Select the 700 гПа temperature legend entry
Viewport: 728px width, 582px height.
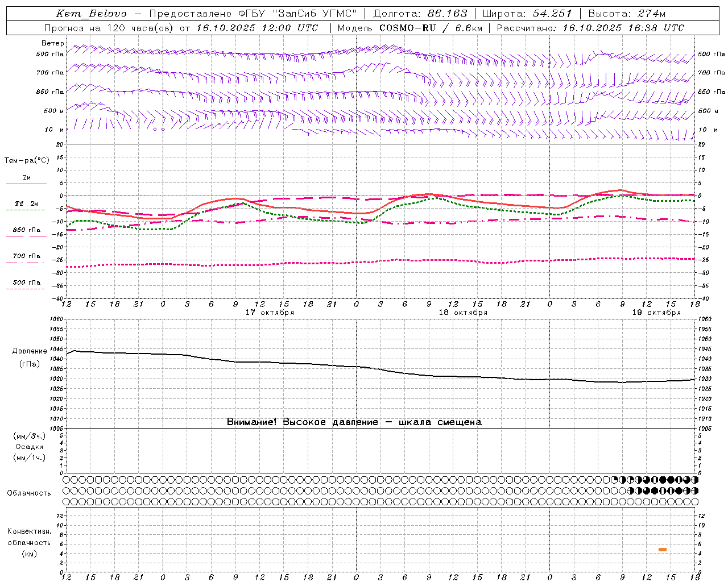[27, 256]
